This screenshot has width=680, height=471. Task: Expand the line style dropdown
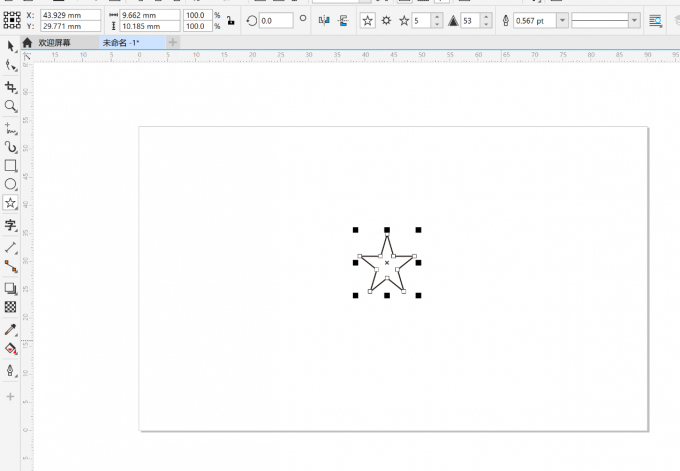[x=635, y=20]
